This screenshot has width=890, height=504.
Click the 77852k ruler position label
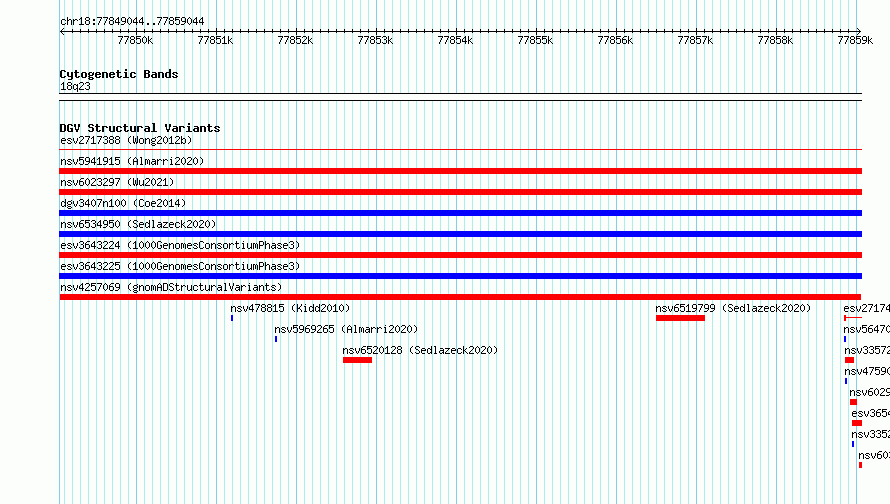(x=295, y=40)
